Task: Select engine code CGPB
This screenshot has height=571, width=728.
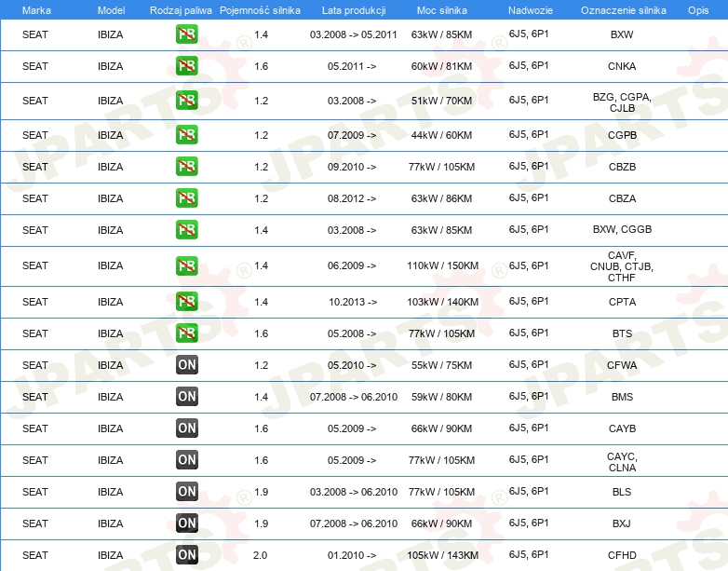Action: pyautogui.click(x=622, y=135)
